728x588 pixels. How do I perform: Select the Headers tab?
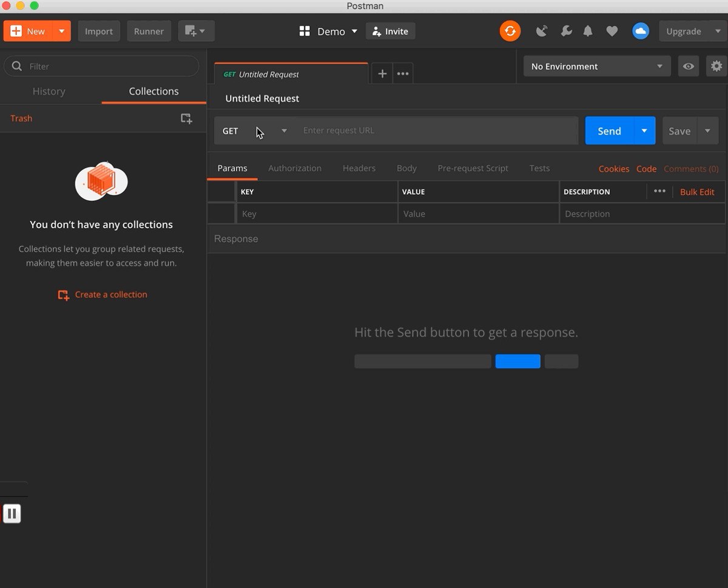coord(359,168)
